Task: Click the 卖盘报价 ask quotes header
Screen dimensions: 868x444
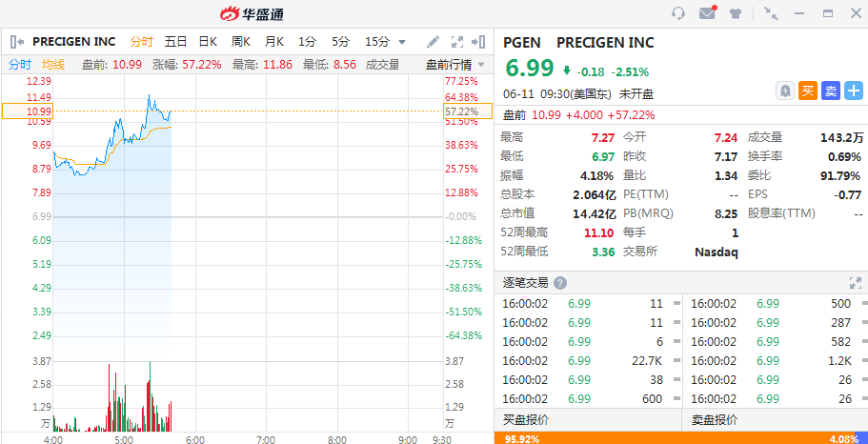Action: [x=714, y=420]
